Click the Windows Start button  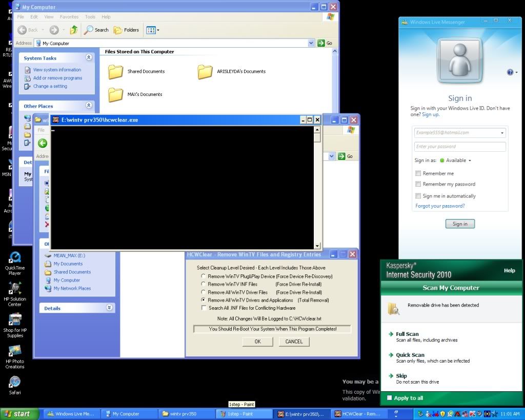19,414
